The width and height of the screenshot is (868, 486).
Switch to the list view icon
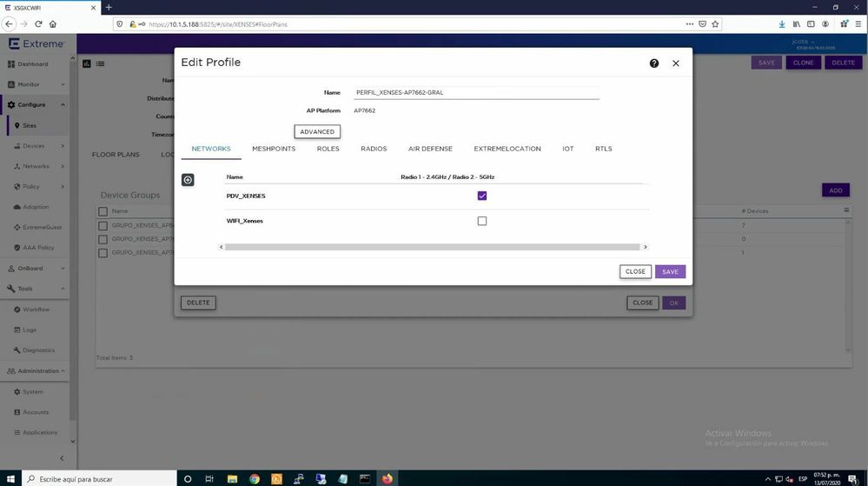click(100, 63)
